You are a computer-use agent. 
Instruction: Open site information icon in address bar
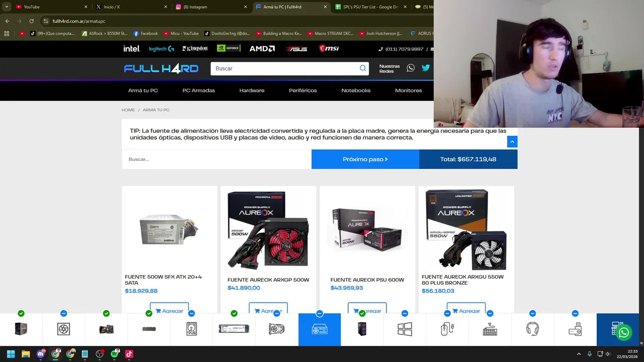46,21
